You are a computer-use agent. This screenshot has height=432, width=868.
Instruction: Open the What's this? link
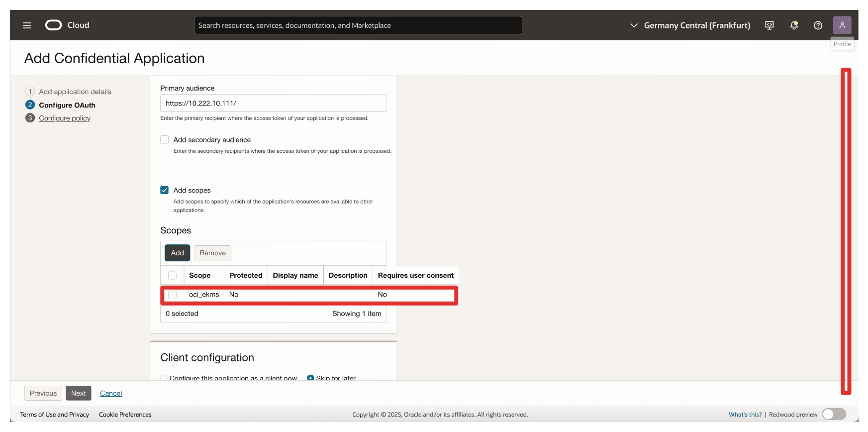(745, 415)
